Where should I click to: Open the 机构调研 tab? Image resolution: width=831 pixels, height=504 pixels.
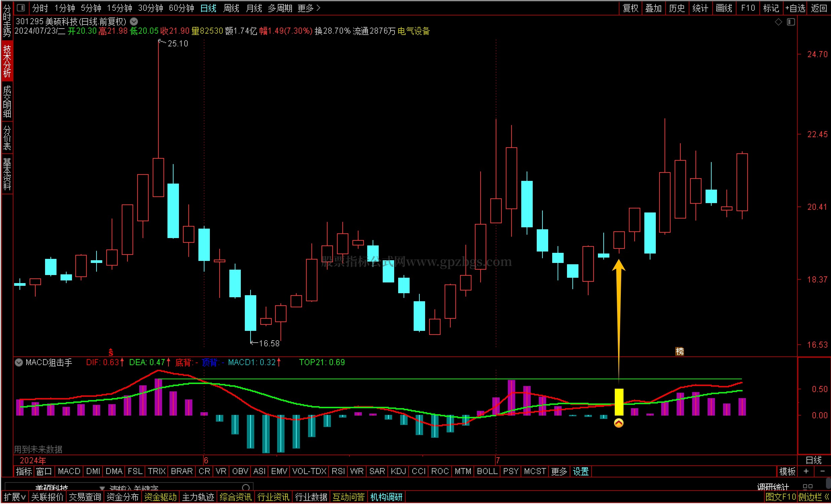coord(386,497)
